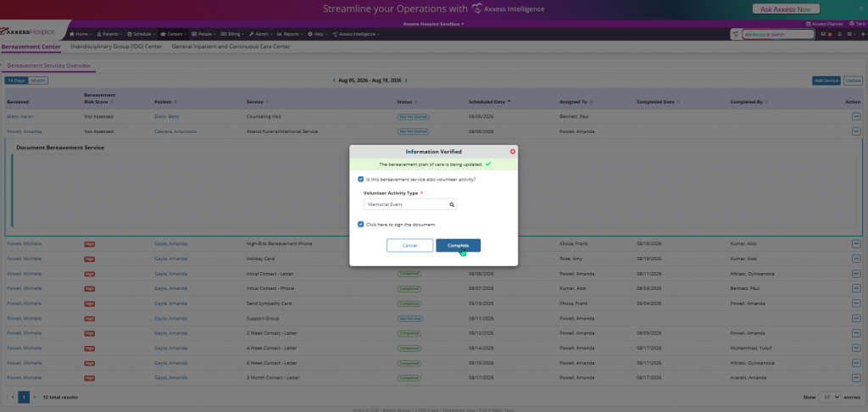
Task: Click the Add Service button
Action: tap(826, 81)
